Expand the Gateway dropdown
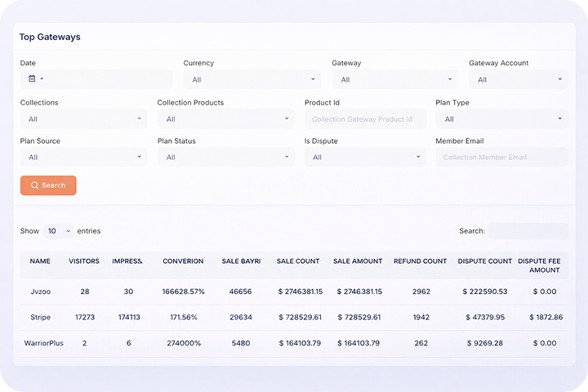 395,80
